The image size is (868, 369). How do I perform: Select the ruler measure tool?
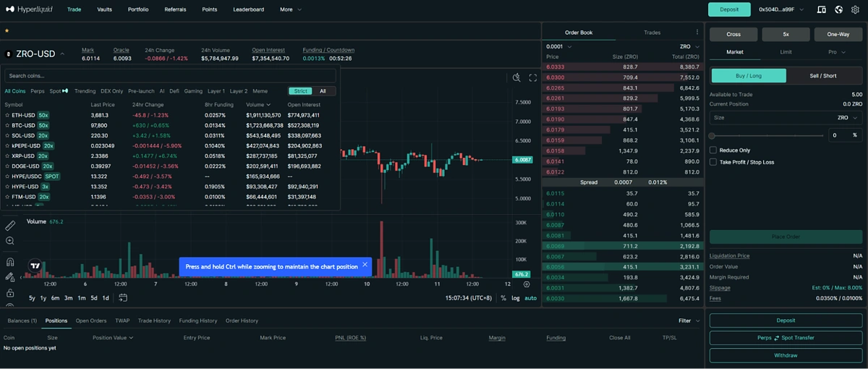(10, 226)
